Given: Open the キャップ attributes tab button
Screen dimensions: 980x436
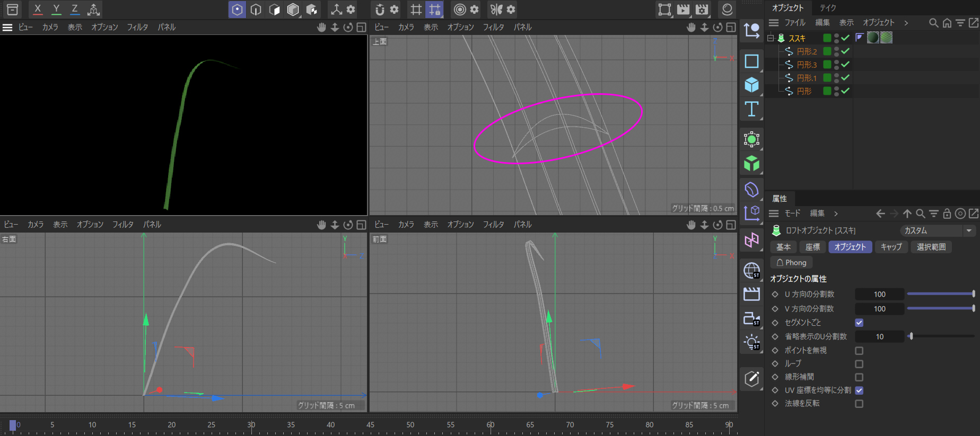Looking at the screenshot, I should [x=891, y=247].
